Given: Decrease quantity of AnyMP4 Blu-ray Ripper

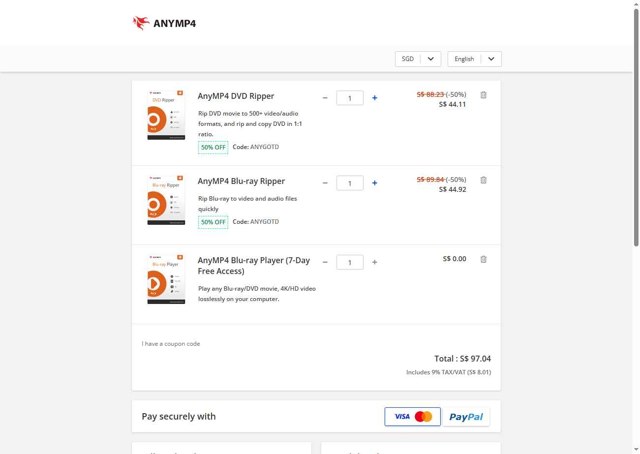Looking at the screenshot, I should [325, 183].
